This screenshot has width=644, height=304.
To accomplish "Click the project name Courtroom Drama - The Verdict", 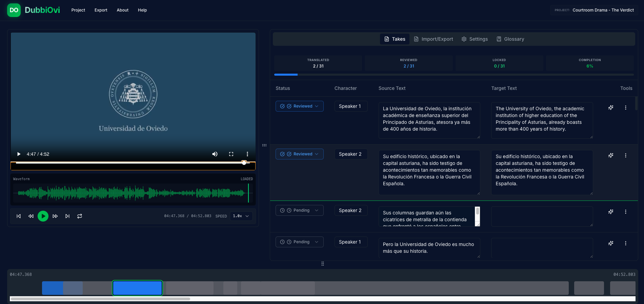I will (x=603, y=10).
